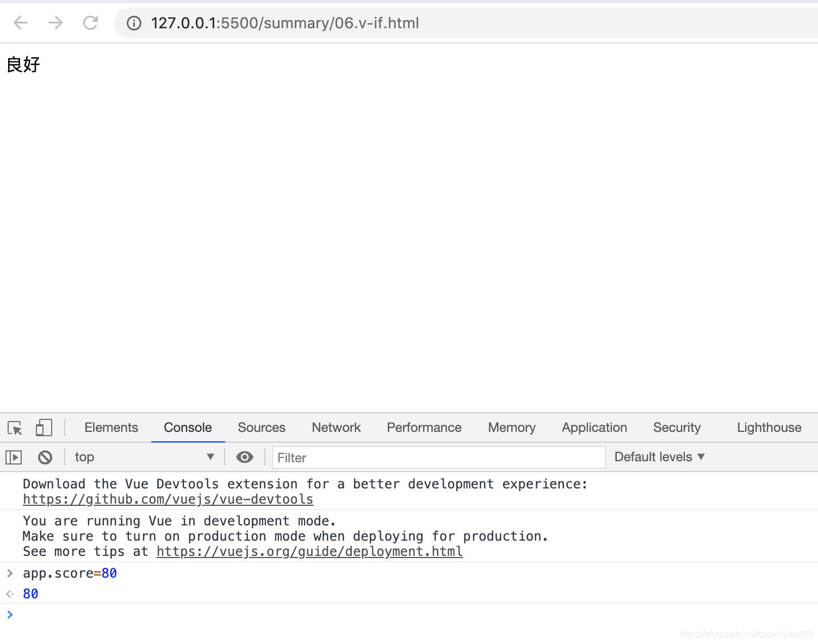
Task: Click the 良好 text on the page
Action: [23, 64]
